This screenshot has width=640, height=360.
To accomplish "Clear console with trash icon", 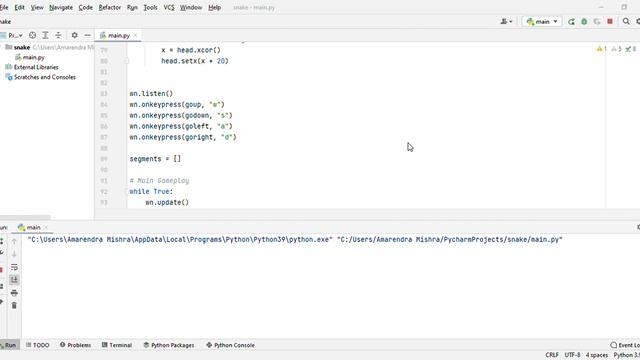I will [x=14, y=305].
